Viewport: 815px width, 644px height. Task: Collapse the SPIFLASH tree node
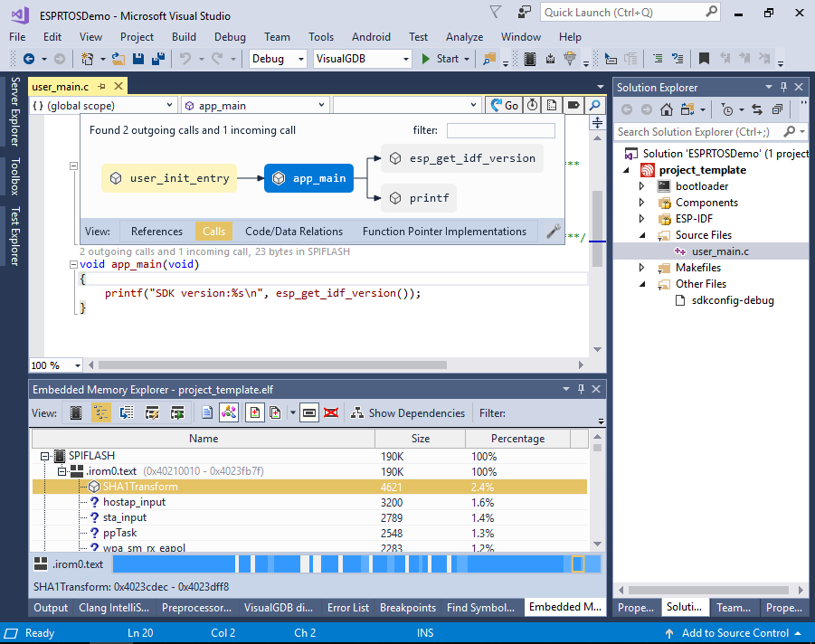(45, 457)
